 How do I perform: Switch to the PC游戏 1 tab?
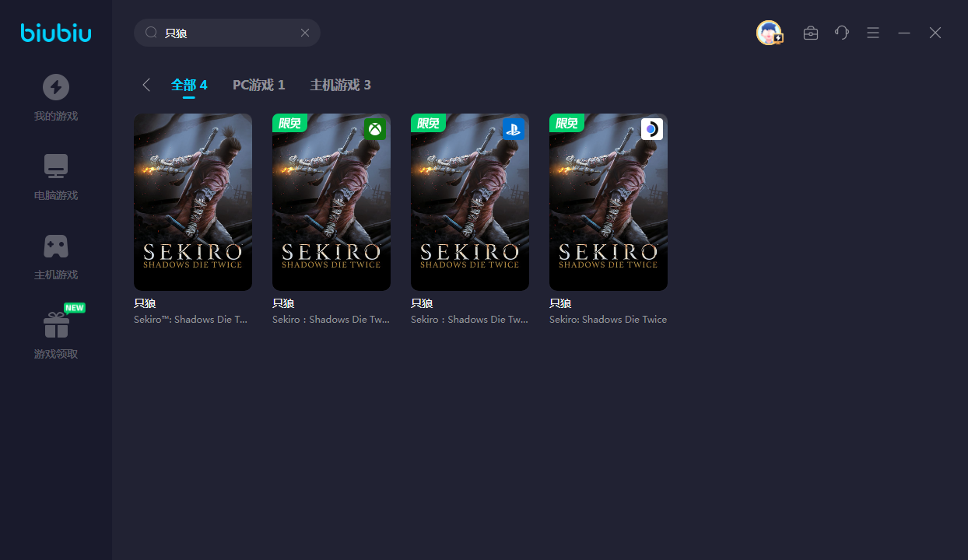258,85
